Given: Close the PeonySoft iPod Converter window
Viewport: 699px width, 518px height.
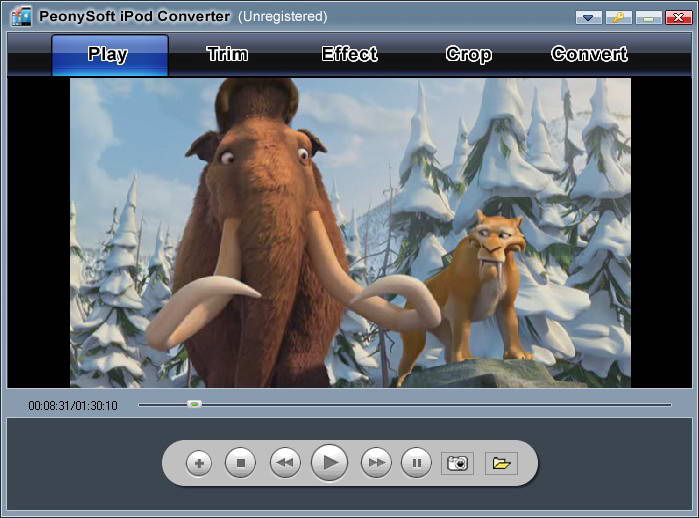Looking at the screenshot, I should [x=678, y=17].
